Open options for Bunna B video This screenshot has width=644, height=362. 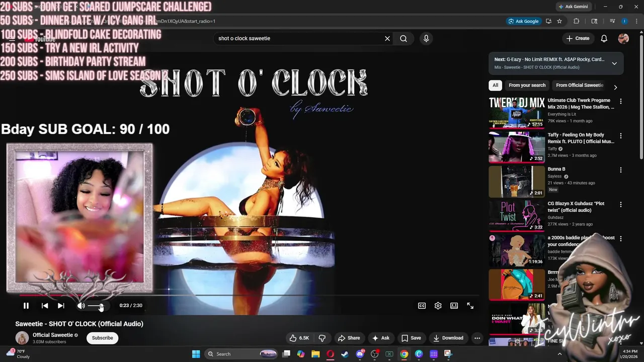(621, 170)
